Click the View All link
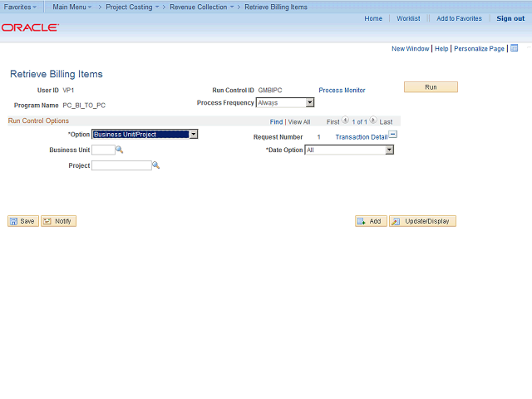 pos(299,122)
